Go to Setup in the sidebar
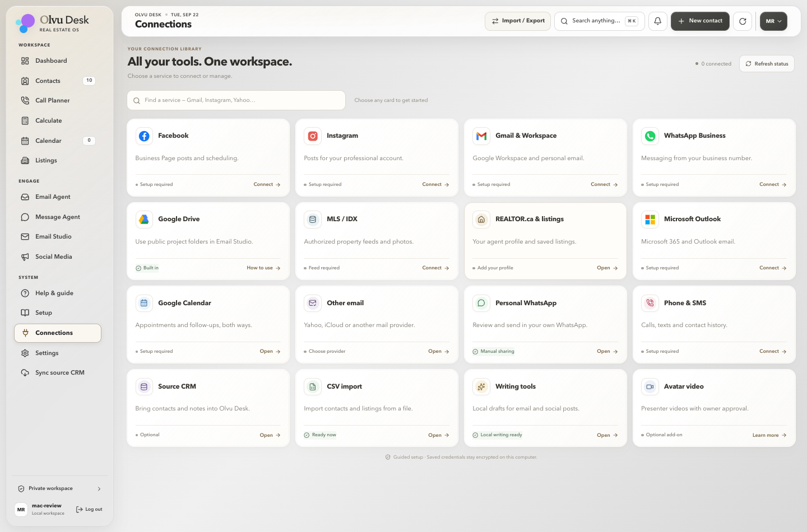Screen dimensions: 807x532 58,313
